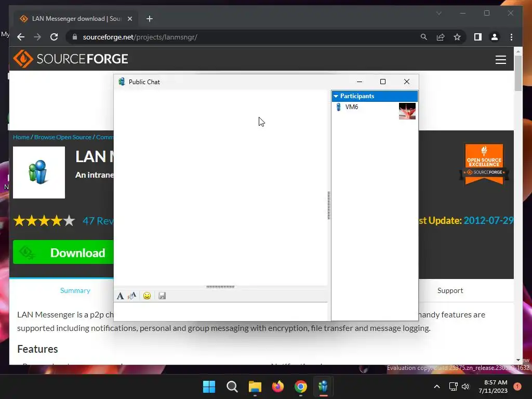
Task: Click the Open Source Excellence badge
Action: [484, 164]
